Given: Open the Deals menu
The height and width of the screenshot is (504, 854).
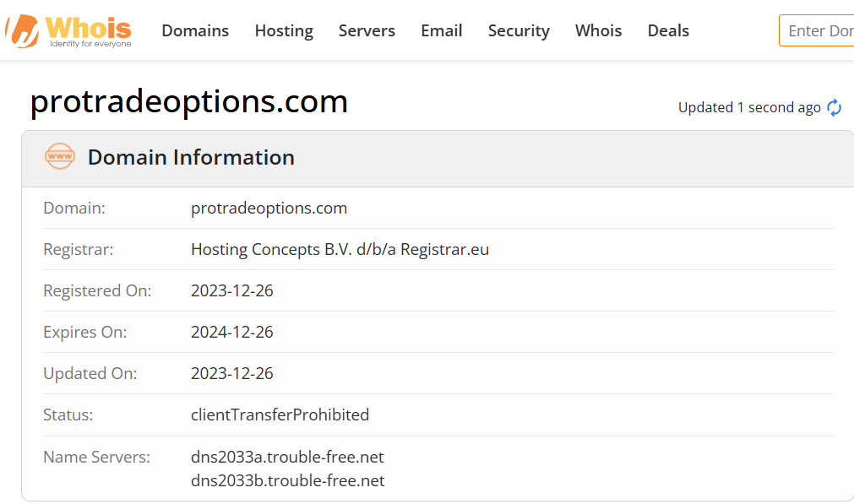Looking at the screenshot, I should click(x=667, y=30).
